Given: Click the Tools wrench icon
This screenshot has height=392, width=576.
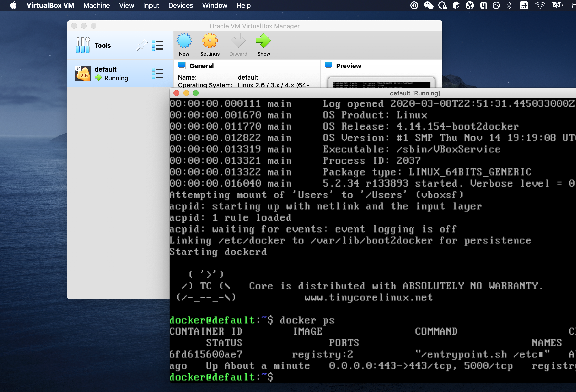Looking at the screenshot, I should (x=83, y=45).
